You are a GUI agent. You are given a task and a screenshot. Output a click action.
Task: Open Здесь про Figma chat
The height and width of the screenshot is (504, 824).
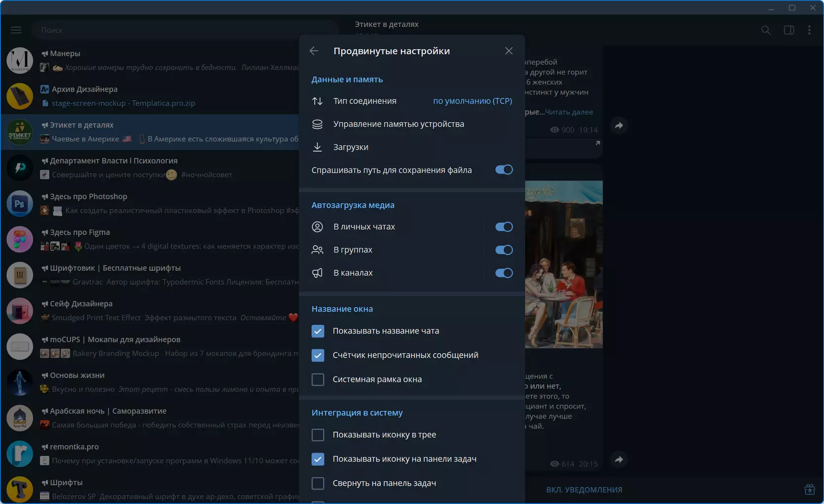(x=150, y=239)
